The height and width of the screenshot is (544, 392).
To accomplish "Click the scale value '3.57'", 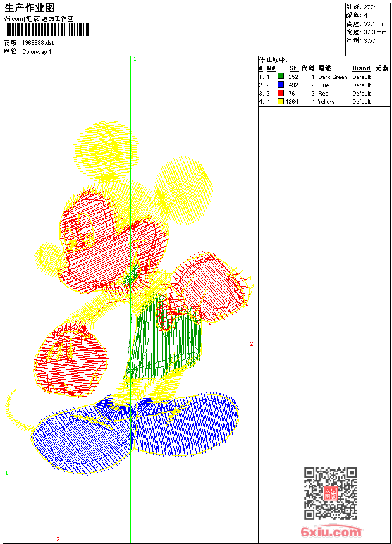I will pyautogui.click(x=369, y=40).
